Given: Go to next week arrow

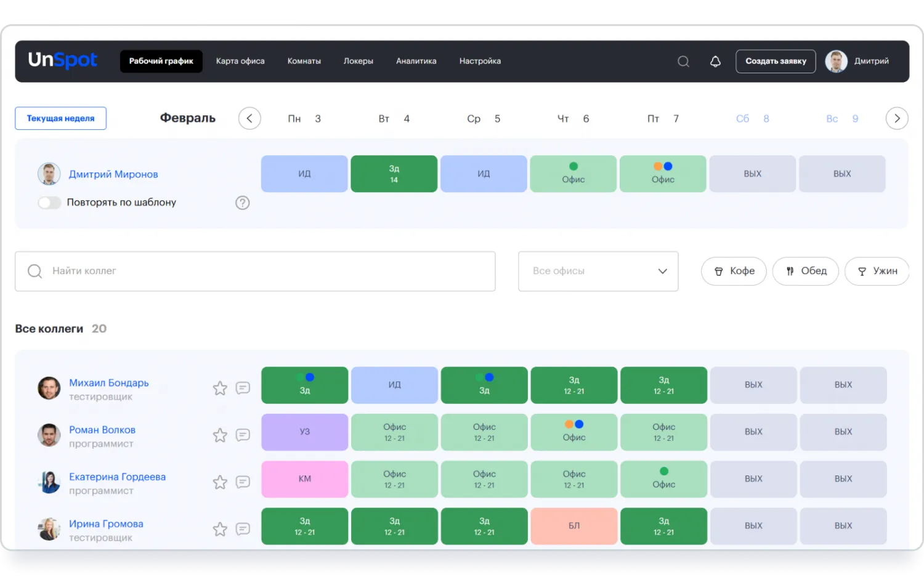Looking at the screenshot, I should tap(897, 118).
